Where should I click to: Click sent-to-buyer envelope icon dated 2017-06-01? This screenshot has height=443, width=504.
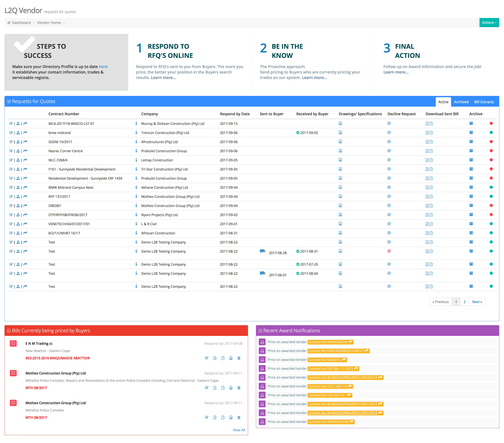coord(262,273)
